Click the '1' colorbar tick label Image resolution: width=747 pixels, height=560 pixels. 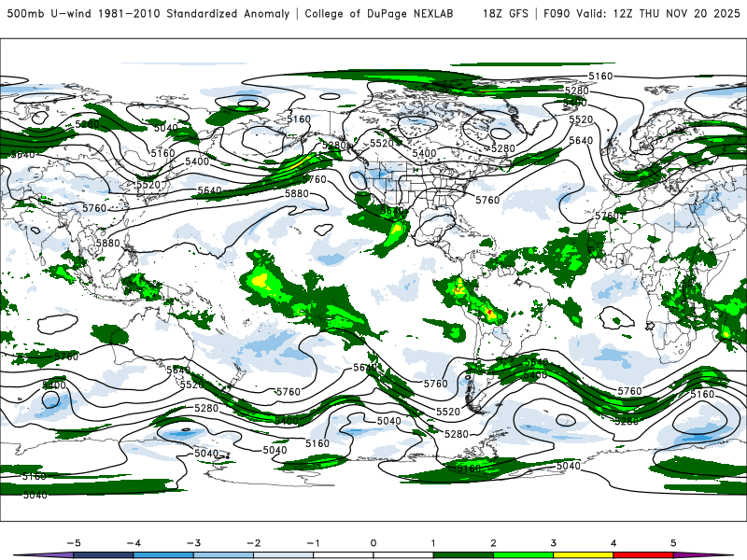coord(433,543)
